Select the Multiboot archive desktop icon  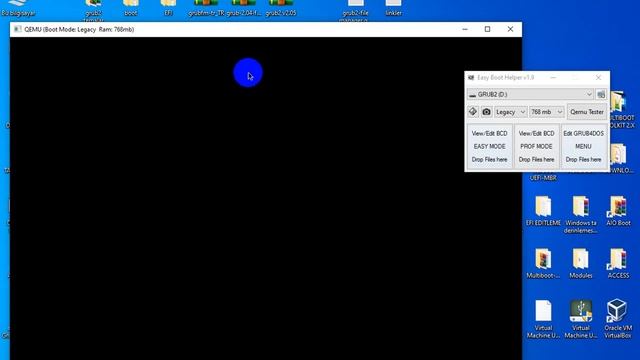coord(543,263)
